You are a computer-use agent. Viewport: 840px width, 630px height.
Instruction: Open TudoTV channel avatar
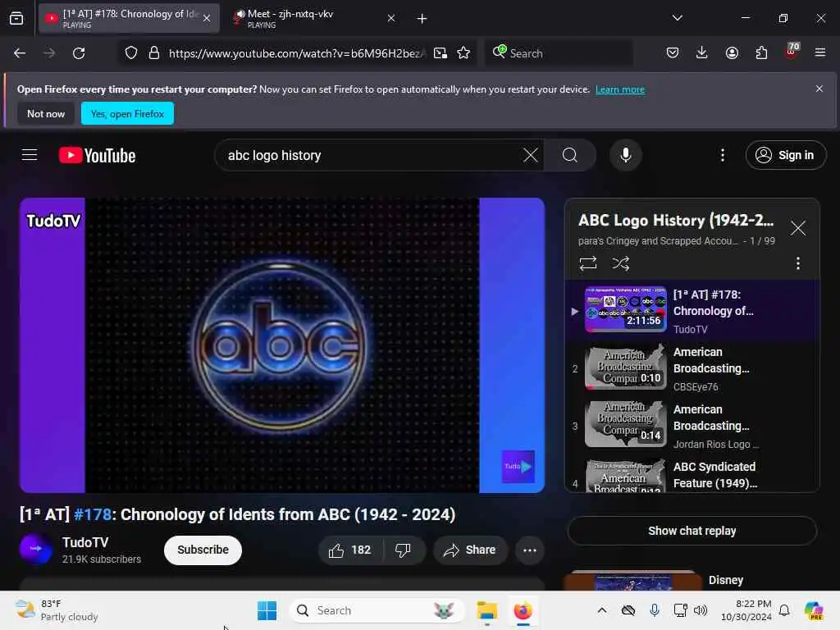click(36, 549)
